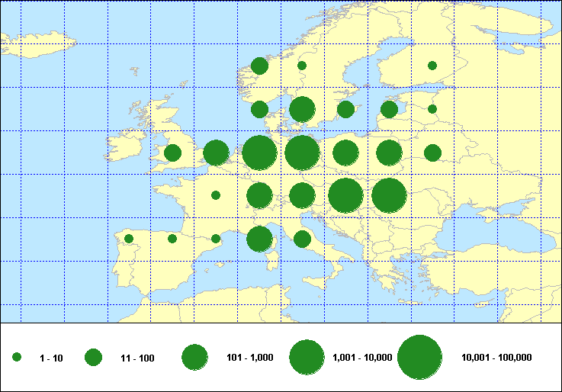Select the large circle over the Netherlands

click(x=259, y=153)
